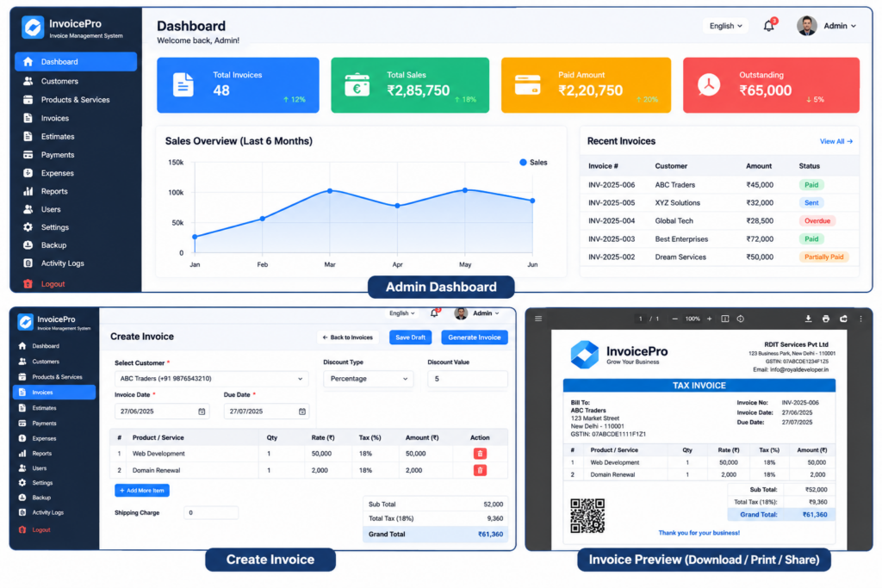Click the Overdue status badge for INV-2025-004
Viewport: 882px width, 588px height.
817,221
